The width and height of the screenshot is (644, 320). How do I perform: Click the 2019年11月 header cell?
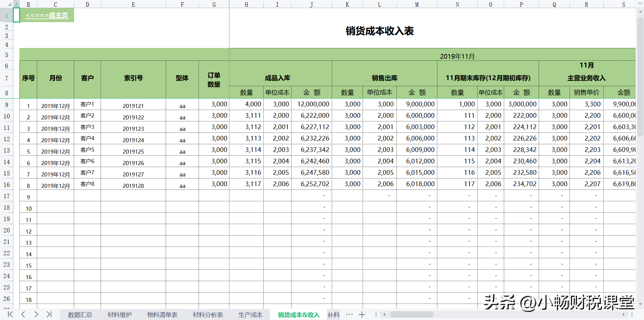pos(457,56)
